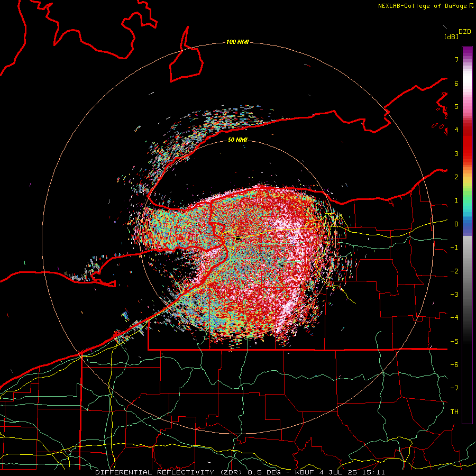Image resolution: width=476 pixels, height=476 pixels.
Task: Click the 0.5 DEG elevation text
Action: (264, 472)
